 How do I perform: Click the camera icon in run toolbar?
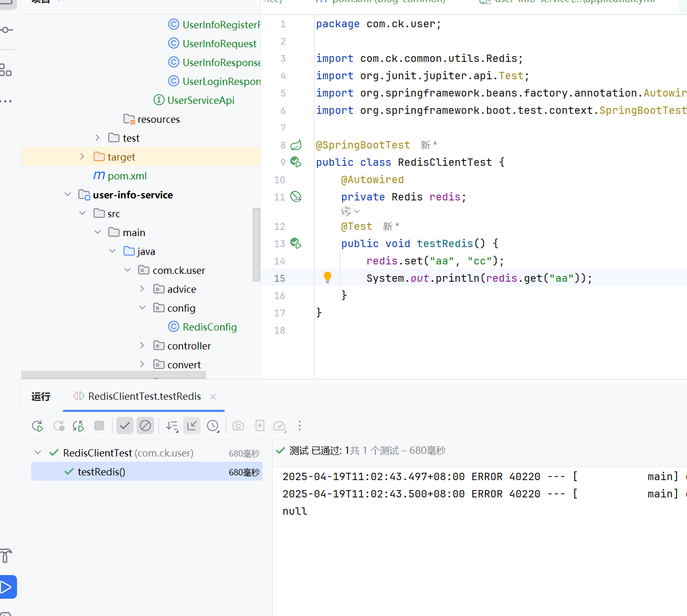[x=238, y=426]
